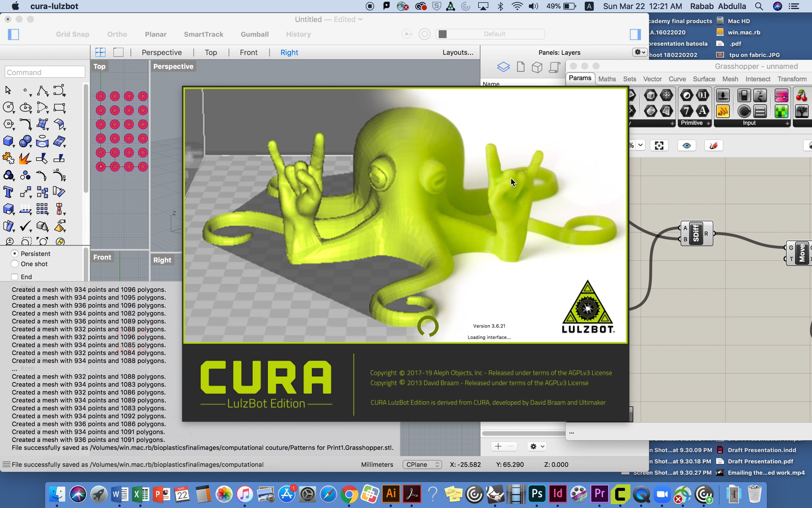
Task: Toggle Planar mode
Action: [x=156, y=34]
